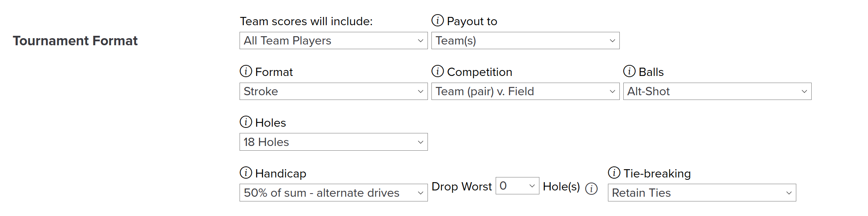Open the All Team Players dropdown
Screen dimensions: 868x216
[x=334, y=41]
